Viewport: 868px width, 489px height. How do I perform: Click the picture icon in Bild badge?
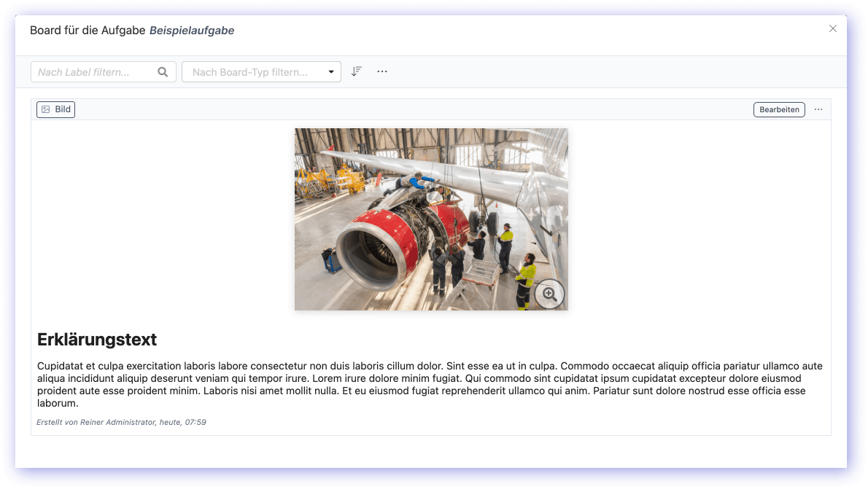[x=45, y=109]
